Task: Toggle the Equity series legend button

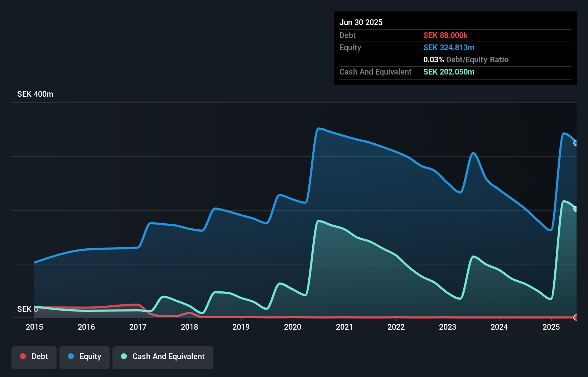Action: point(85,357)
